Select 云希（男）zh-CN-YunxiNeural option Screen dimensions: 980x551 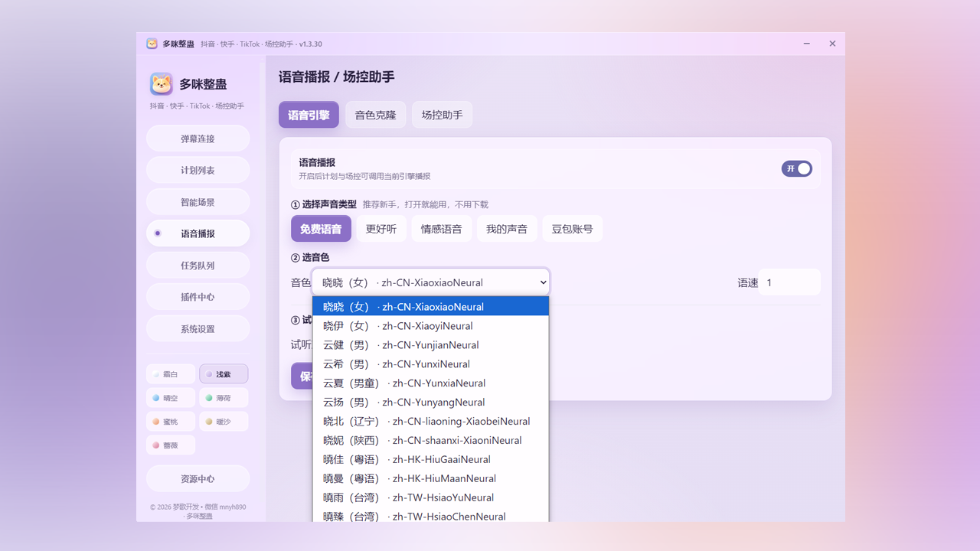[430, 364]
